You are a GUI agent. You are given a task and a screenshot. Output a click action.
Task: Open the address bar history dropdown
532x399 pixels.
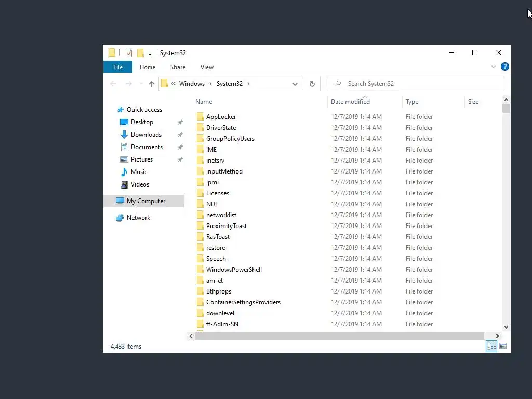[x=295, y=84]
